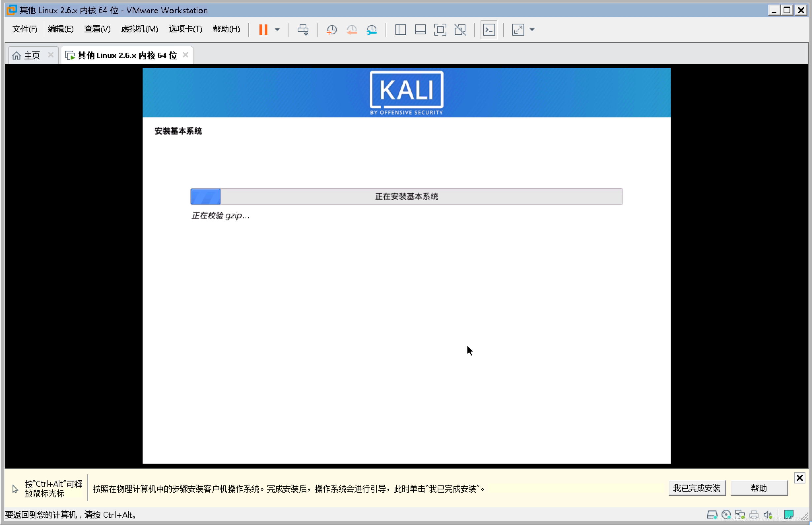Click the 要返回到您的计算机 status bar text
812x525 pixels.
click(71, 515)
